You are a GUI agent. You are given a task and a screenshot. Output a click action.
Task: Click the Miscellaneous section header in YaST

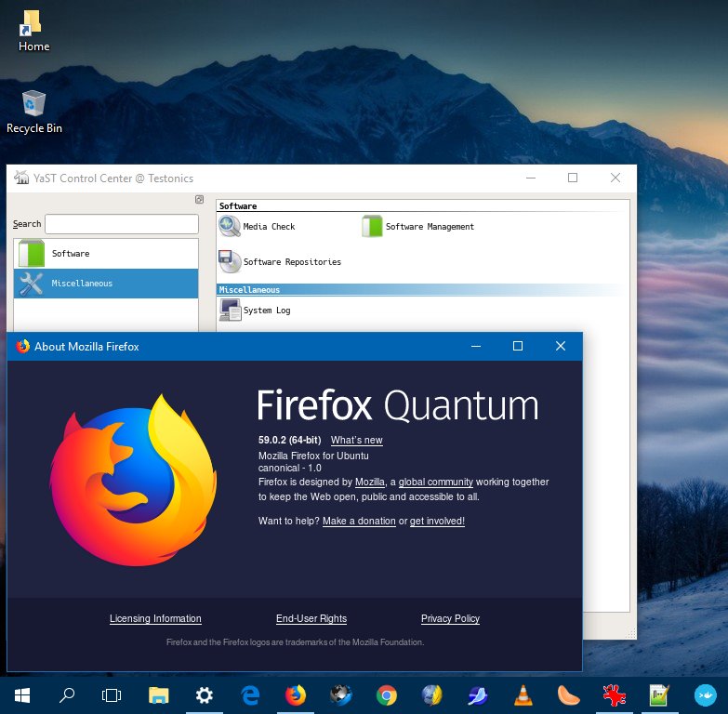(x=422, y=290)
